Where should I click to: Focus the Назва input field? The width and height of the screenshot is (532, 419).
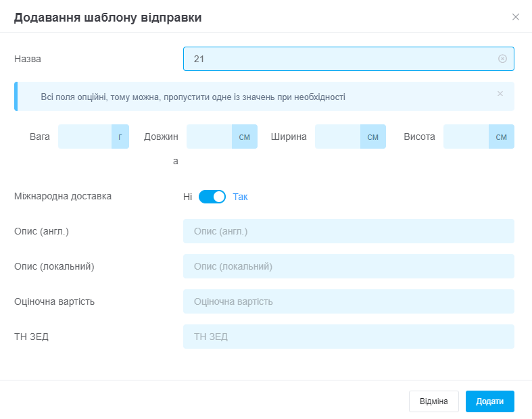341,59
